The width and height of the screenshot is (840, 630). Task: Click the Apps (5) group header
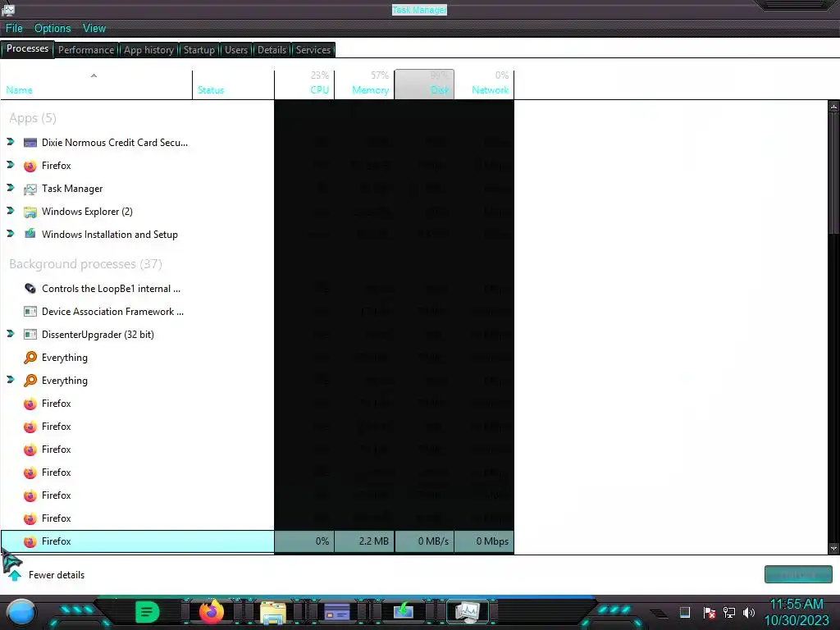point(33,118)
